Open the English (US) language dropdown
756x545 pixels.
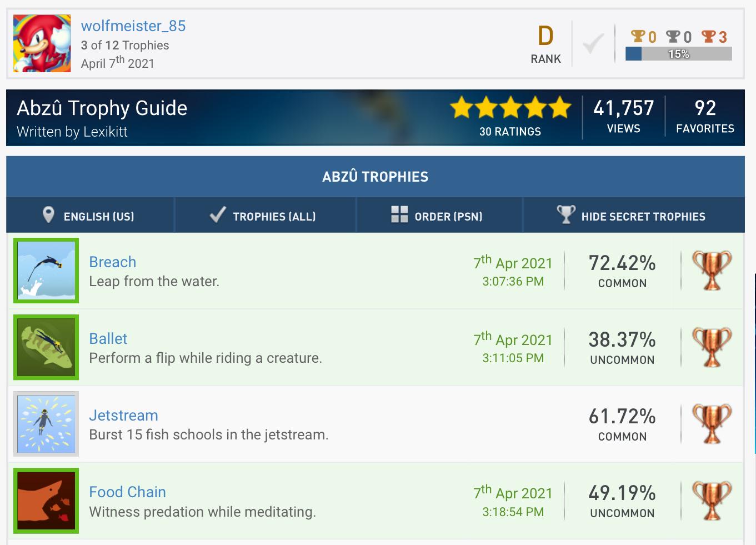point(91,215)
